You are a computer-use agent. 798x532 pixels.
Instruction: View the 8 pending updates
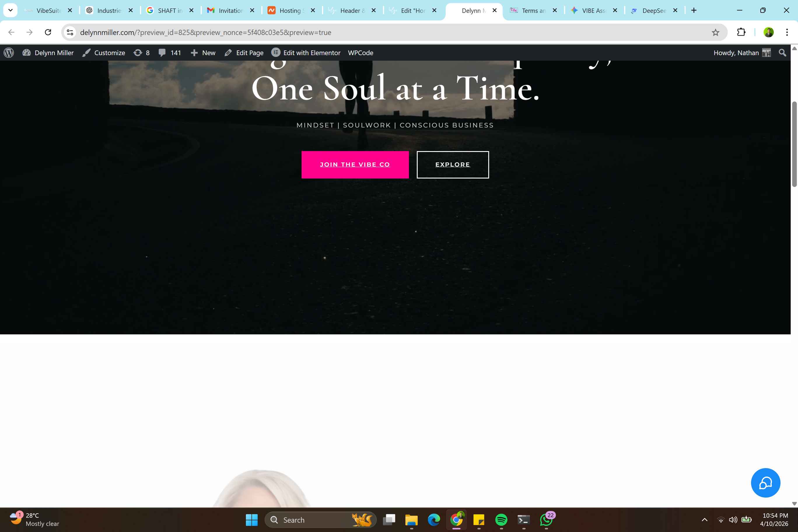141,52
